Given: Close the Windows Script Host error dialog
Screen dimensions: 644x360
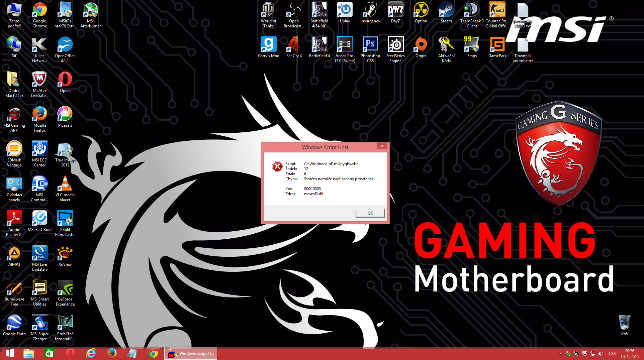Looking at the screenshot, I should click(382, 146).
